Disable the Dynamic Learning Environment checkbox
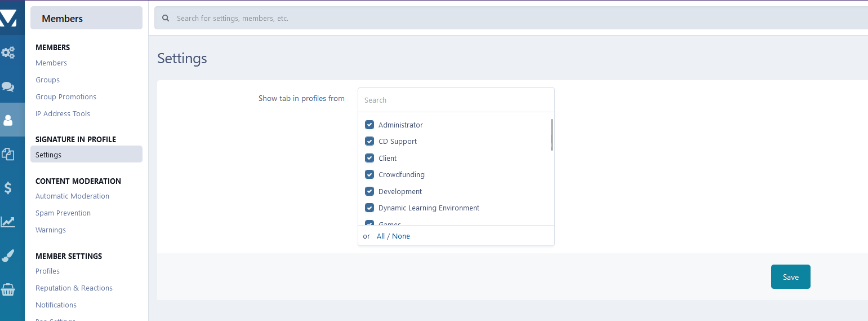Screen dimensions: 868x321 pos(370,208)
